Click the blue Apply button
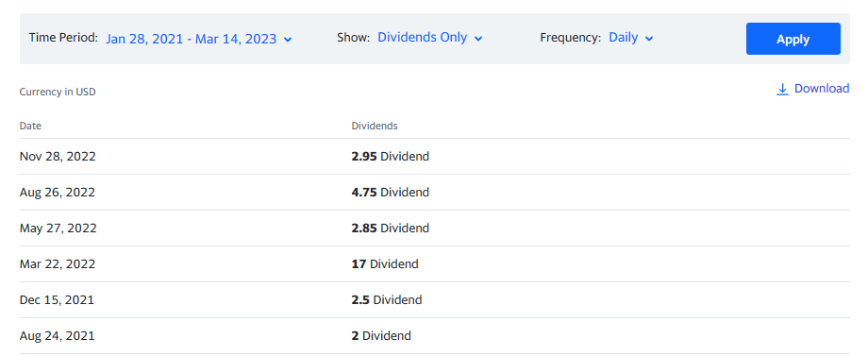868x356 pixels. [793, 39]
